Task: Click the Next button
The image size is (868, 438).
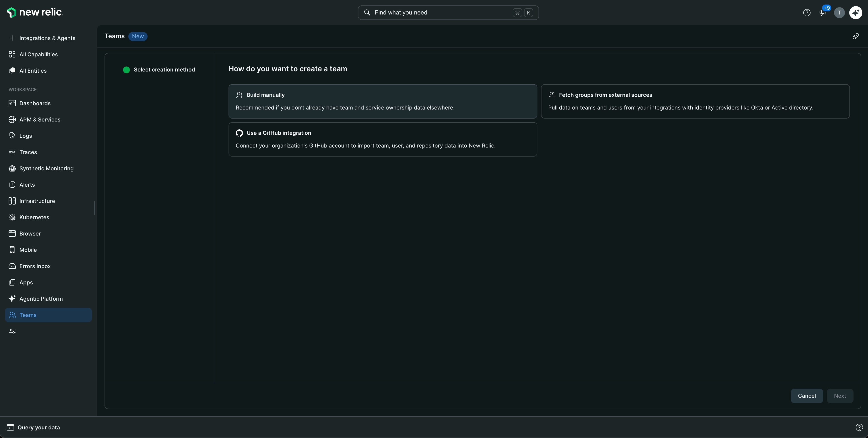Action: (840, 396)
